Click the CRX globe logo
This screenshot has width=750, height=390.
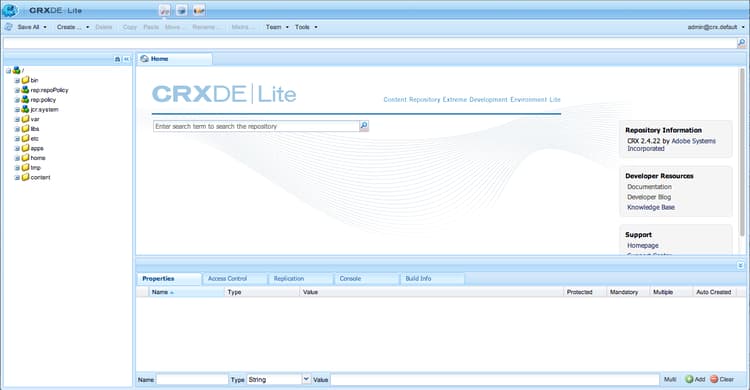(9, 10)
